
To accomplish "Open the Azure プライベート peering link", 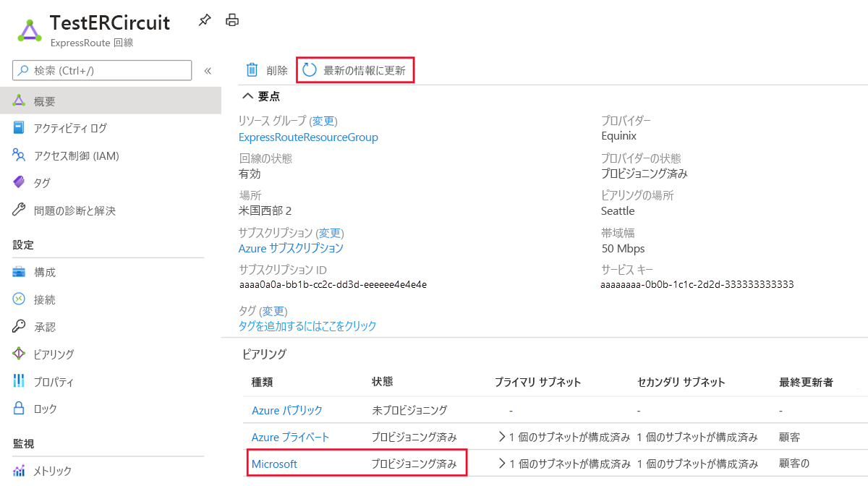I will click(x=291, y=437).
